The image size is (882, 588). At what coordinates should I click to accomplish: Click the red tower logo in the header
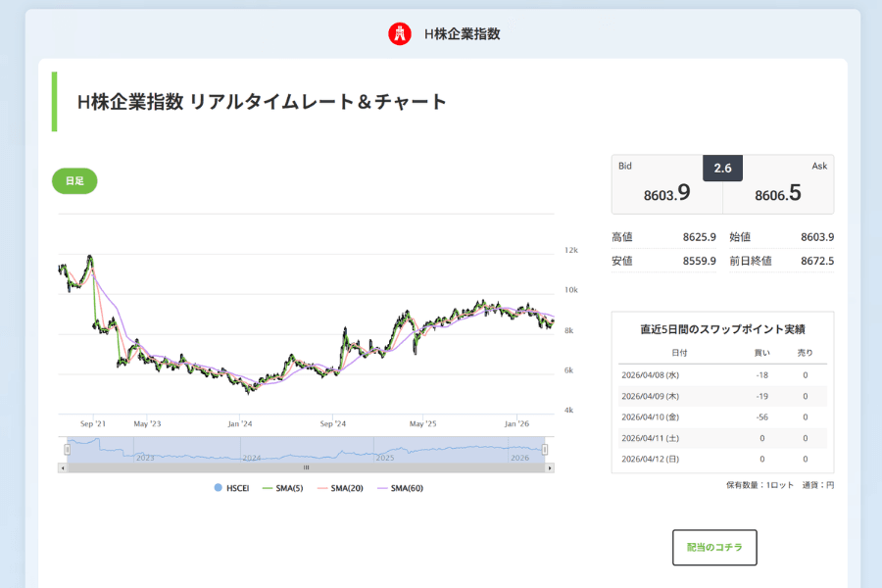[401, 32]
